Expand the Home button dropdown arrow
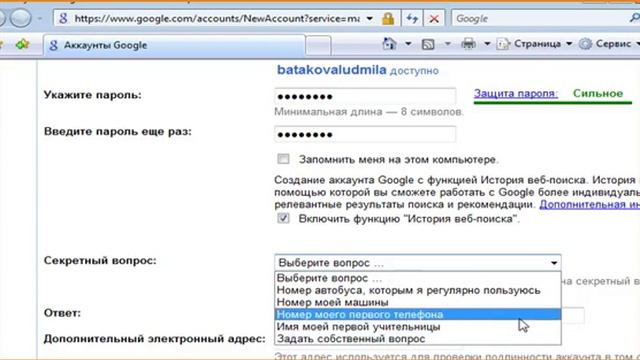The height and width of the screenshot is (360, 640). coord(408,44)
